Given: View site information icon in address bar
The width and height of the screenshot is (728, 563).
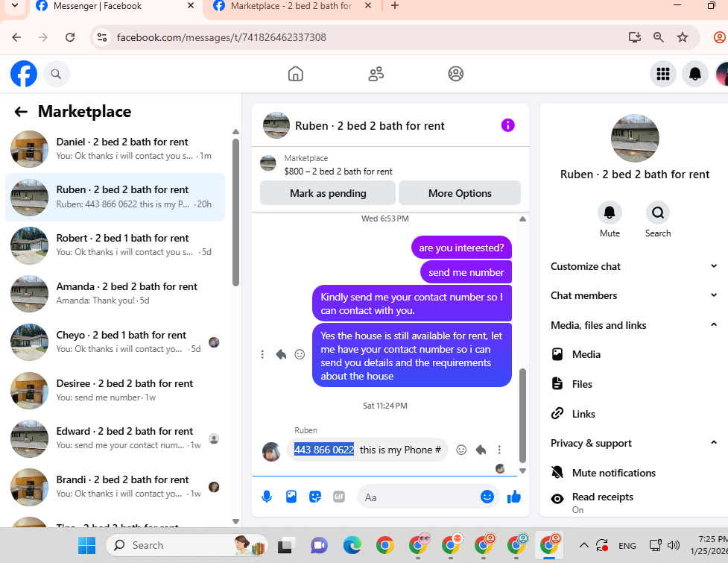Looking at the screenshot, I should pos(101,37).
